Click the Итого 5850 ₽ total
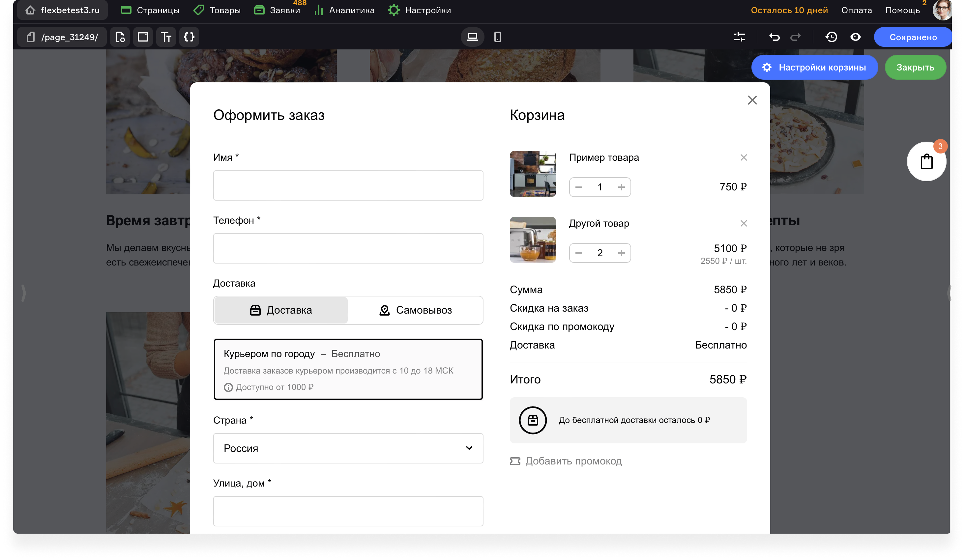The image size is (965, 560). click(628, 380)
